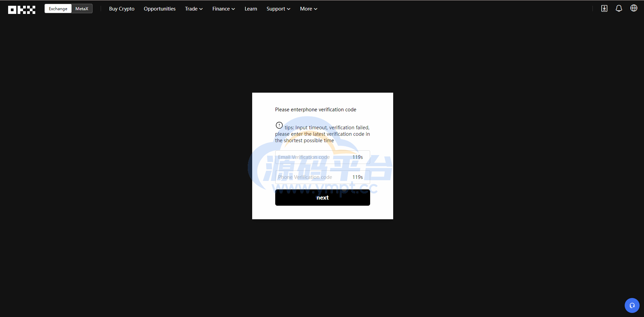The height and width of the screenshot is (317, 644).
Task: Open the download app icon
Action: (604, 8)
